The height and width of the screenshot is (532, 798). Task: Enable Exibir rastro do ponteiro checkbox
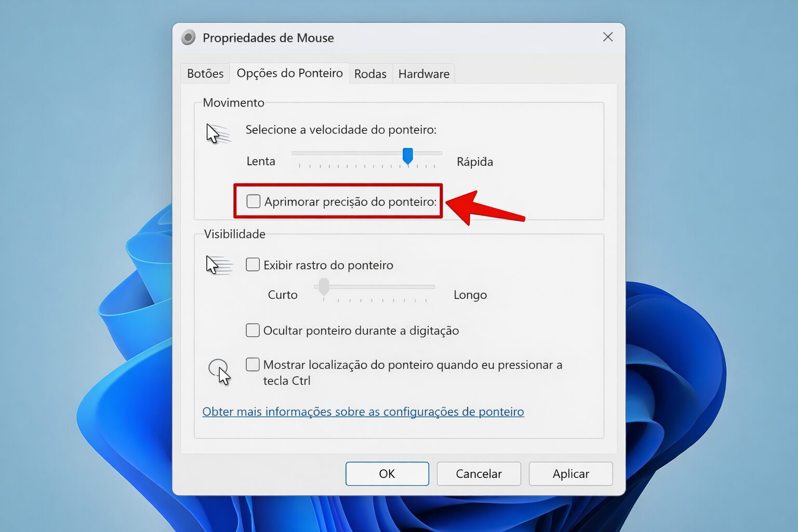tap(252, 264)
